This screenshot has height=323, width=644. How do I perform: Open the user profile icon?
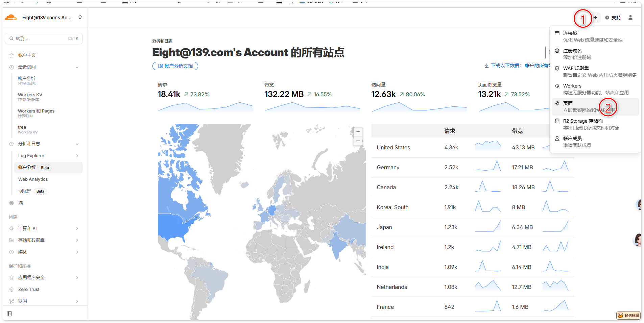tap(630, 18)
